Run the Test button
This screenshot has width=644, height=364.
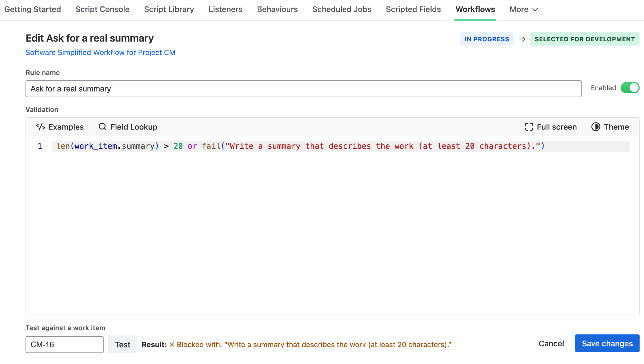pos(123,344)
